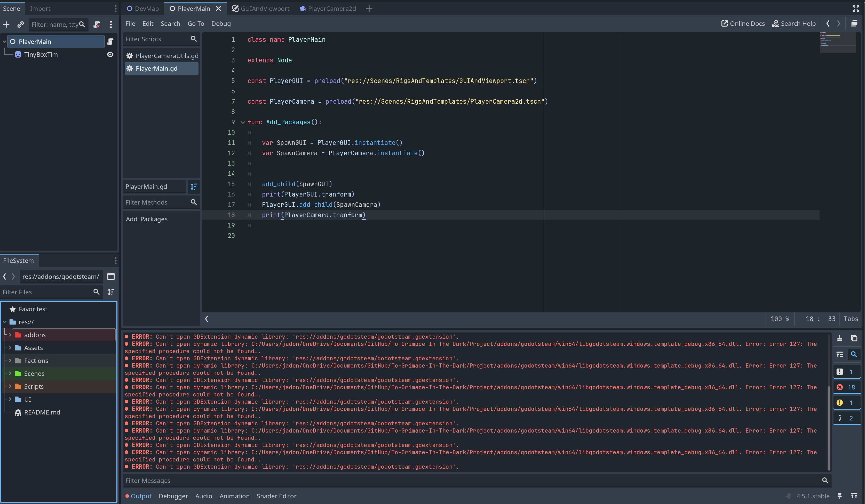This screenshot has width=865, height=504.
Task: Open PlayerMain script via its script icon
Action: pos(110,42)
